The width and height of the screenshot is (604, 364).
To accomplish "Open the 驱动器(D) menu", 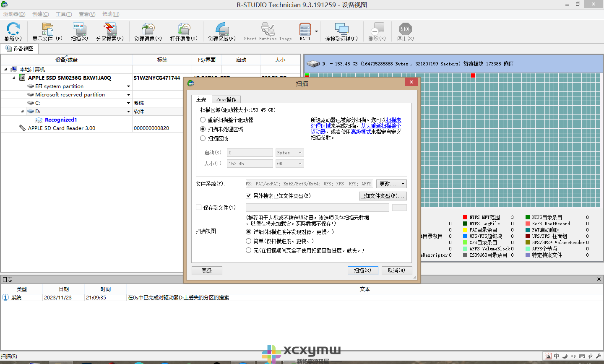I will pyautogui.click(x=14, y=14).
